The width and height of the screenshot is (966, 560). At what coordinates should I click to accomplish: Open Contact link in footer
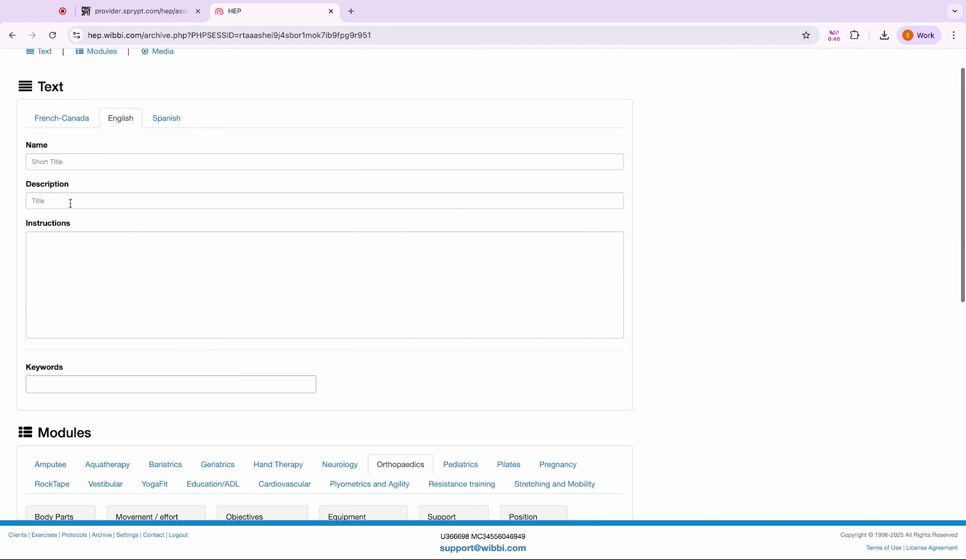pyautogui.click(x=153, y=535)
